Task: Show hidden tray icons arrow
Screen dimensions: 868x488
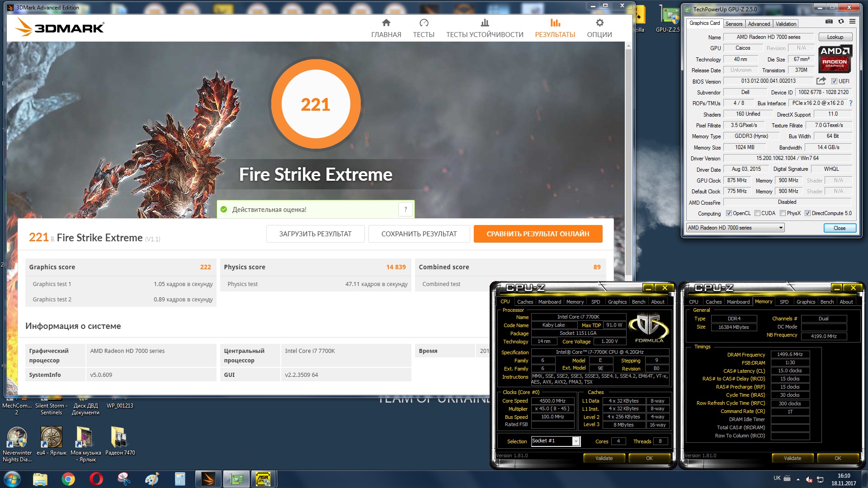Action: point(798,479)
